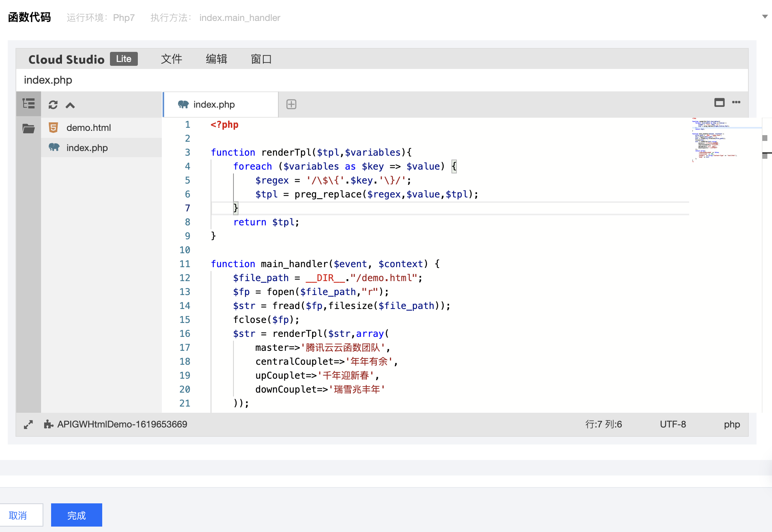772x532 pixels.
Task: Click the refresh file list icon
Action: pyautogui.click(x=53, y=105)
